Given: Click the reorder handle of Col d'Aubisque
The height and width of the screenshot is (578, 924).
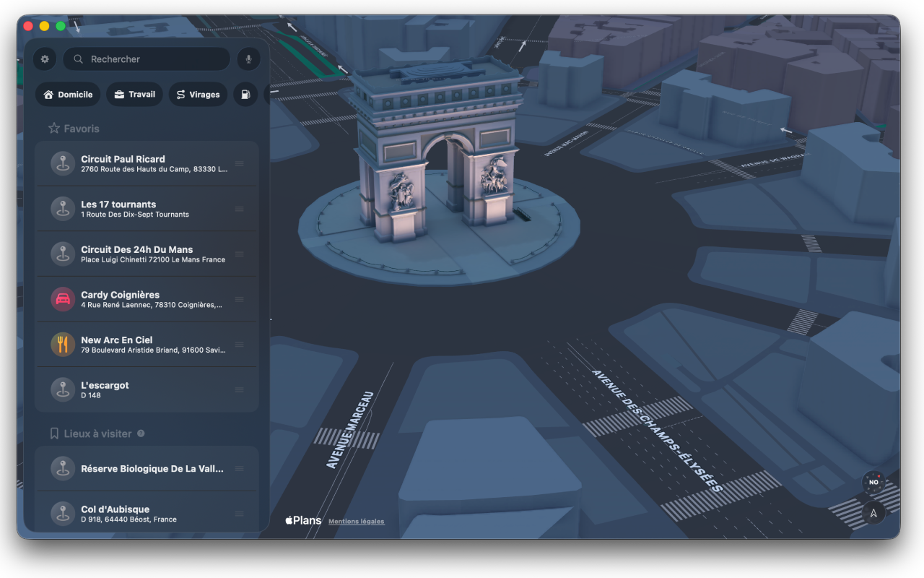Looking at the screenshot, I should (239, 514).
